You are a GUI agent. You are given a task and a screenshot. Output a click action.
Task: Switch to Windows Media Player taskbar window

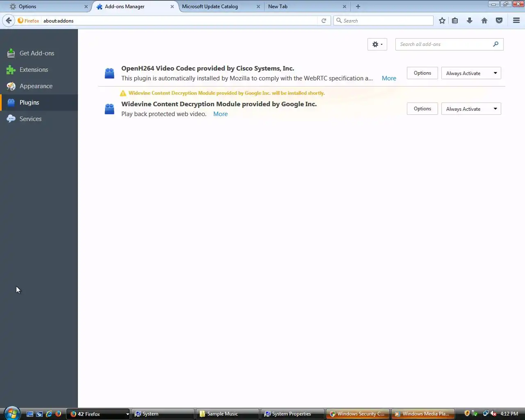click(x=422, y=414)
